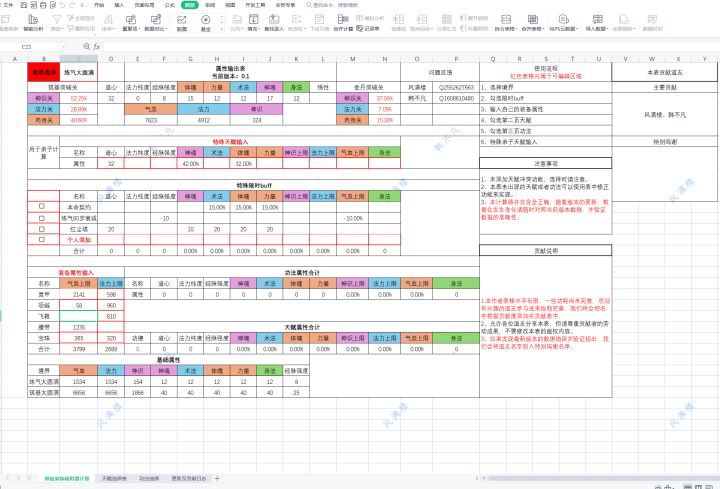Screen dimensions: 720x489
Task: Open the 更新及贡献日志 sheet tab
Action: 189,478
